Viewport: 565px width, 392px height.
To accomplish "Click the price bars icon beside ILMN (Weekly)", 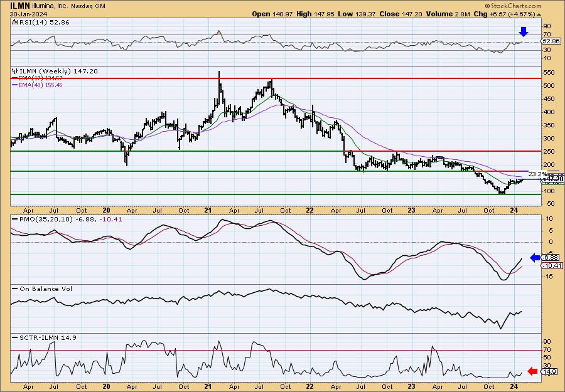I will coord(14,72).
